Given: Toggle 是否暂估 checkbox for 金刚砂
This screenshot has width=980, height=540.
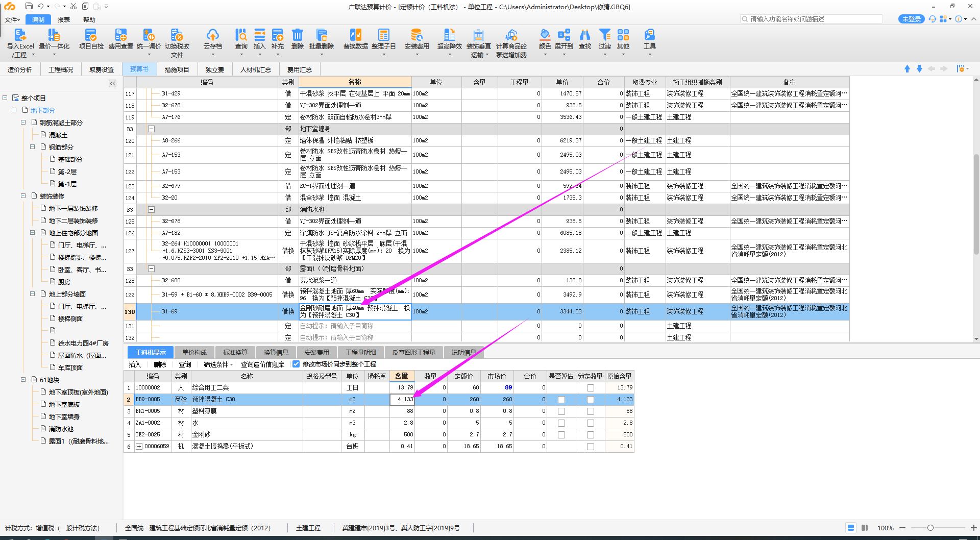Looking at the screenshot, I should pyautogui.click(x=561, y=435).
